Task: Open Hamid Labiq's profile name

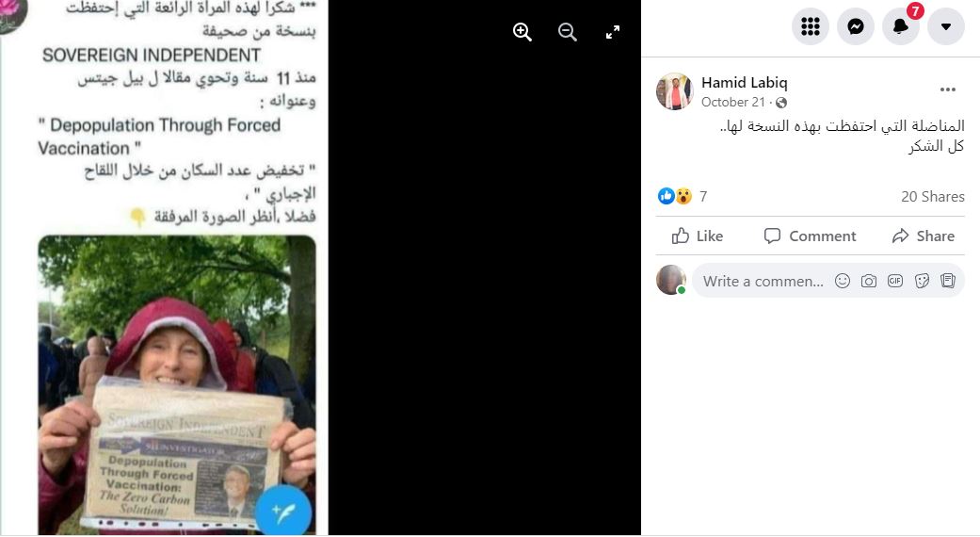Action: pos(744,83)
